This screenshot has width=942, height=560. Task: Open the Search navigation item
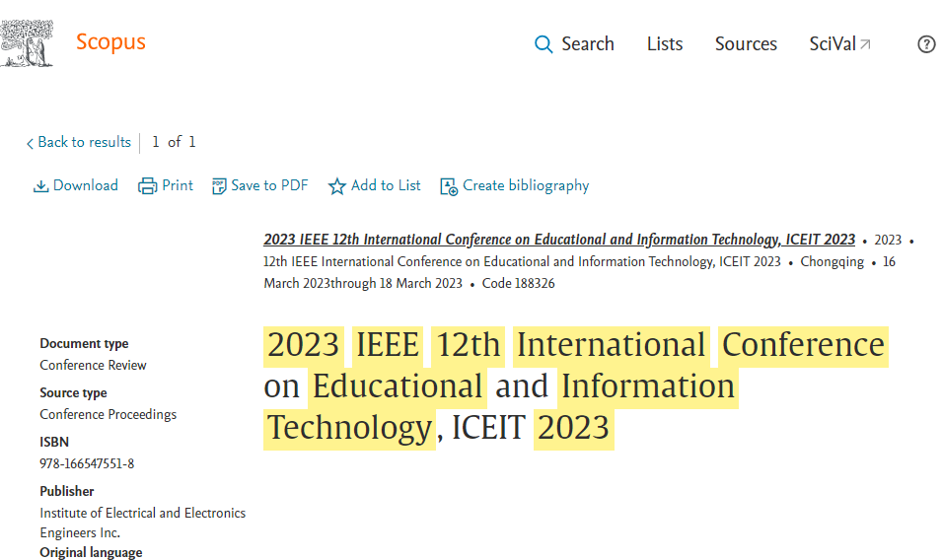pos(587,44)
